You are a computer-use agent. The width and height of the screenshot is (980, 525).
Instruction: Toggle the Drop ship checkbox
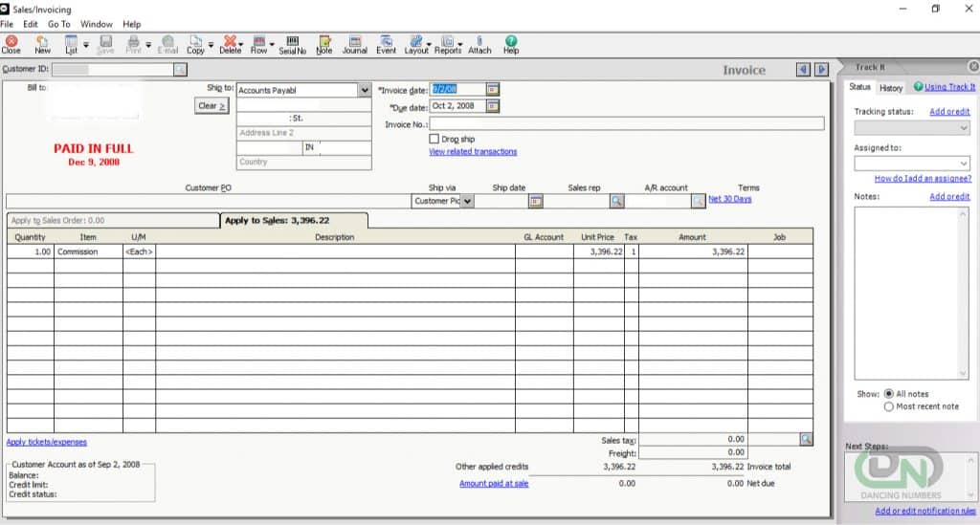(x=434, y=139)
